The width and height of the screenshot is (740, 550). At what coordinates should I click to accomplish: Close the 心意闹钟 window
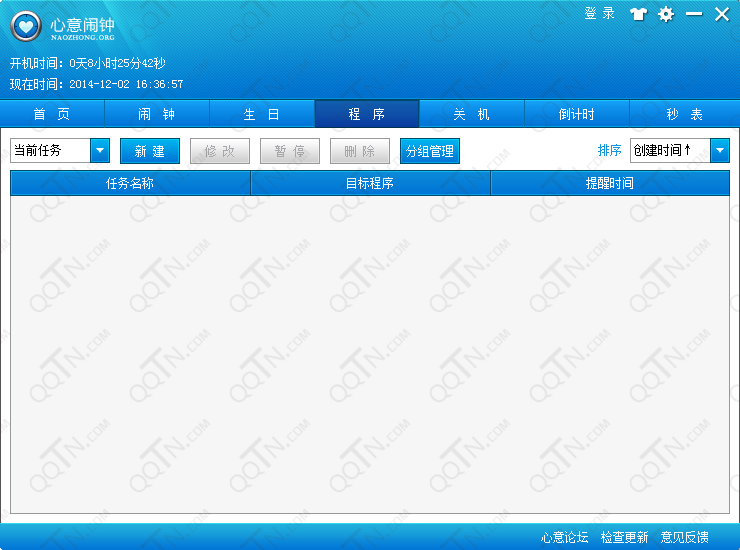tap(721, 14)
